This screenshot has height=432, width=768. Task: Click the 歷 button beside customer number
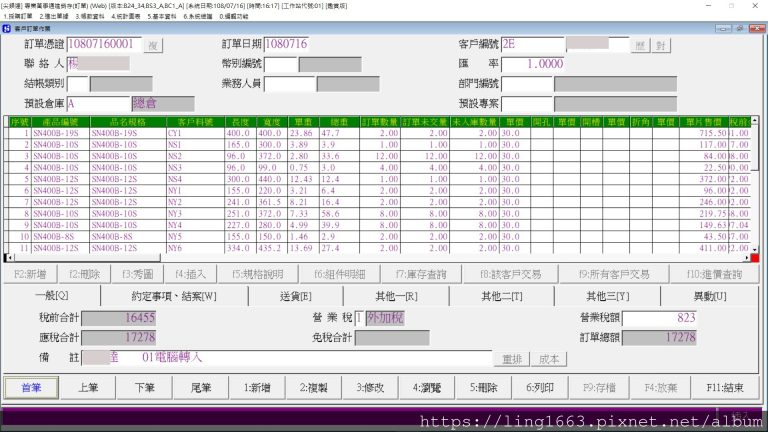pos(640,46)
